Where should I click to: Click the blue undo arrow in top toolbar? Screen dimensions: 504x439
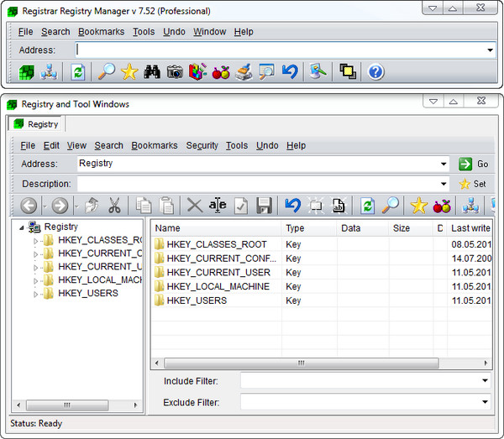[x=290, y=71]
